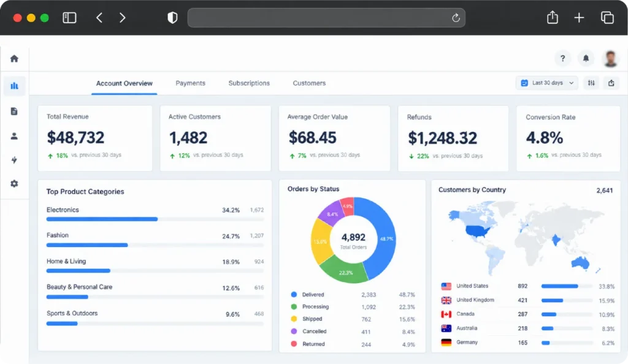Open the Home icon in sidebar

pyautogui.click(x=15, y=59)
